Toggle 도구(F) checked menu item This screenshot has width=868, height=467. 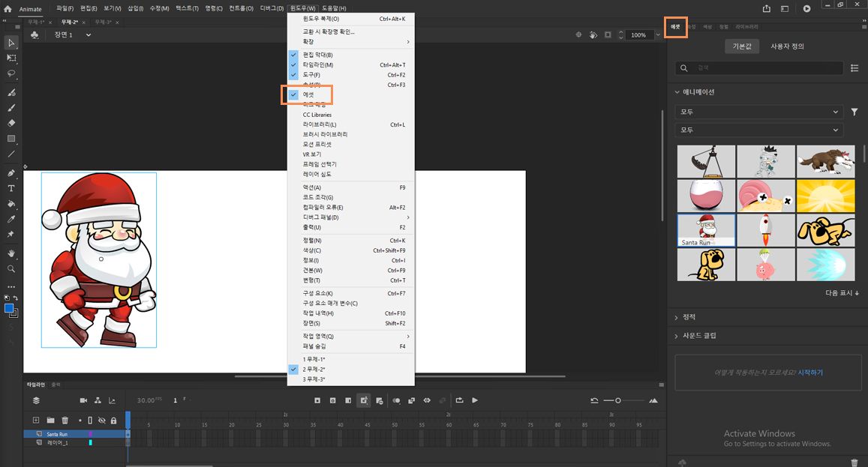point(351,75)
